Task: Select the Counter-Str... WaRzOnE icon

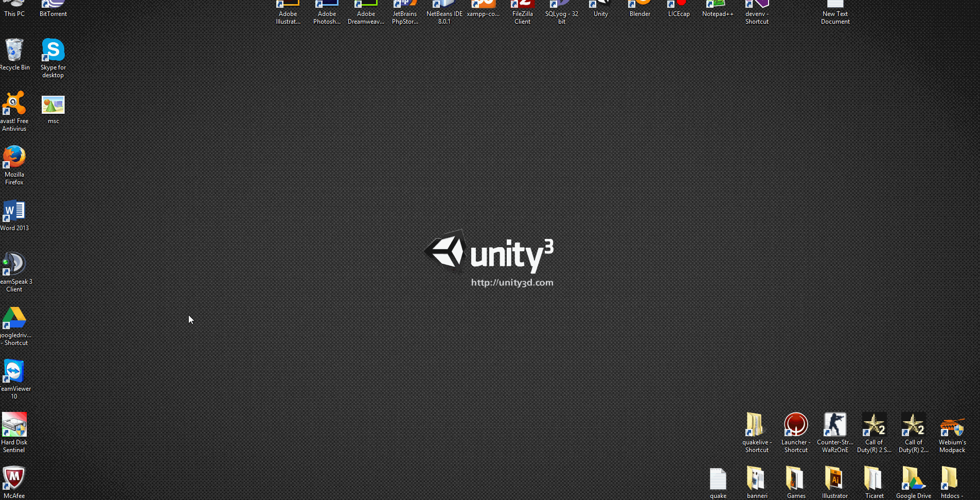Action: click(x=835, y=433)
